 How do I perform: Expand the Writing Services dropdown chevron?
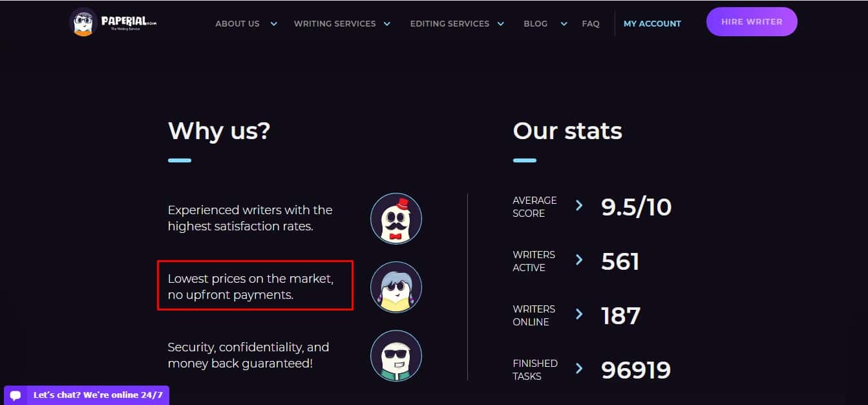click(386, 24)
